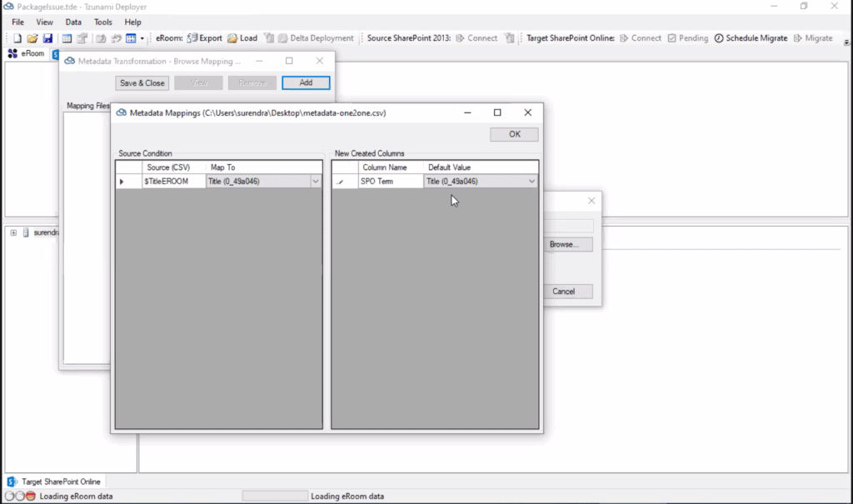The height and width of the screenshot is (504, 853).
Task: Click the red stop icon in status bar
Action: coord(31,496)
